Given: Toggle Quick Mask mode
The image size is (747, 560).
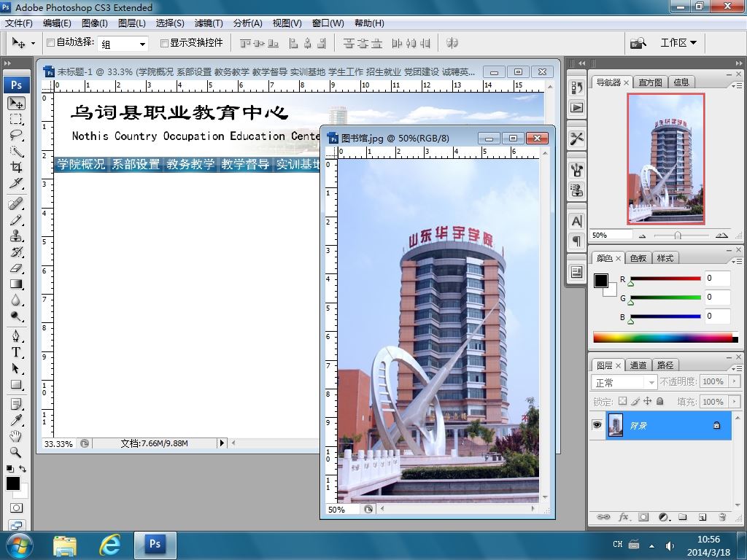Looking at the screenshot, I should click(16, 508).
